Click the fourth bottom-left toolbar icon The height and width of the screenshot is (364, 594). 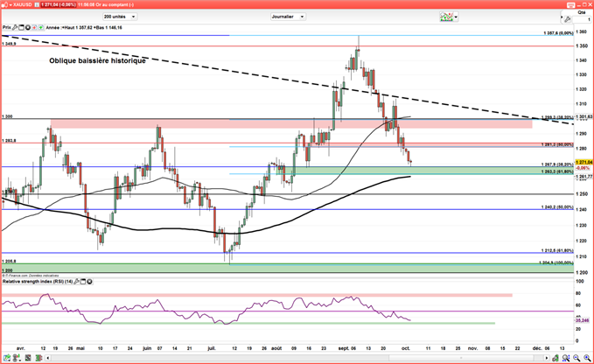[38, 358]
